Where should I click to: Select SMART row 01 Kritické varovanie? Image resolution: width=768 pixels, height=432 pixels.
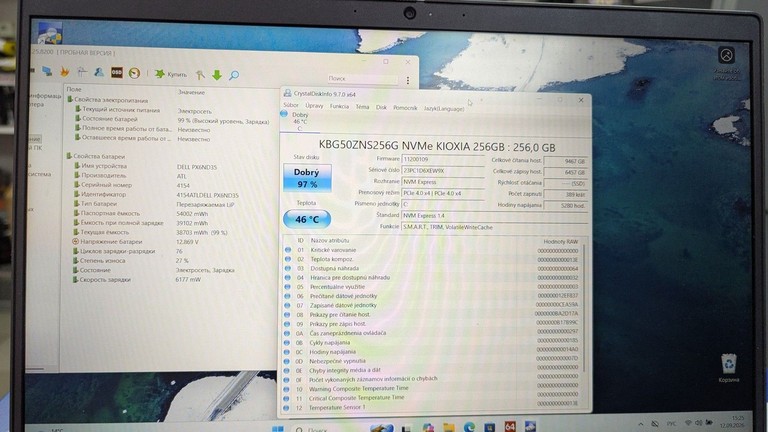click(431, 250)
